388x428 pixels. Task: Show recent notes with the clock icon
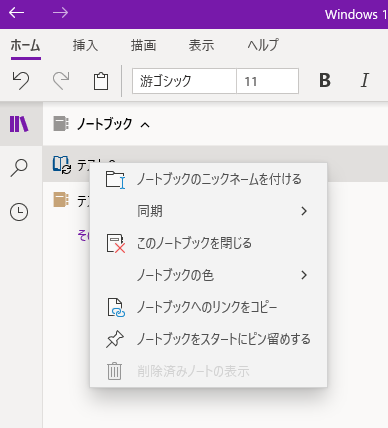[19, 212]
